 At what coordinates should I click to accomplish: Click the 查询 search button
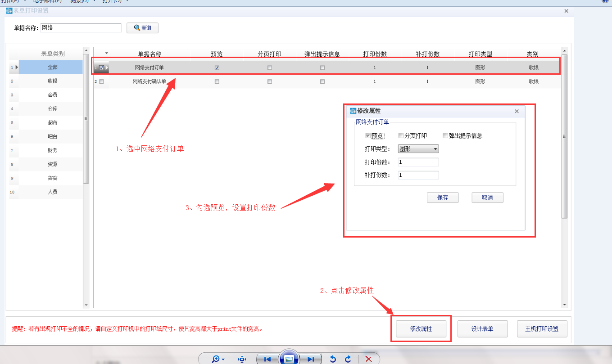pos(142,28)
